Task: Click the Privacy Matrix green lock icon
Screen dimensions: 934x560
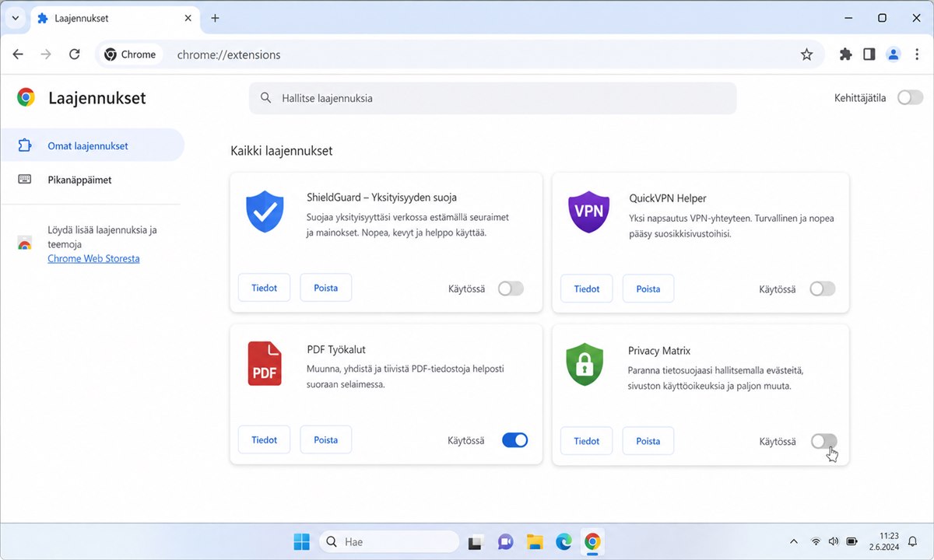Action: click(585, 364)
